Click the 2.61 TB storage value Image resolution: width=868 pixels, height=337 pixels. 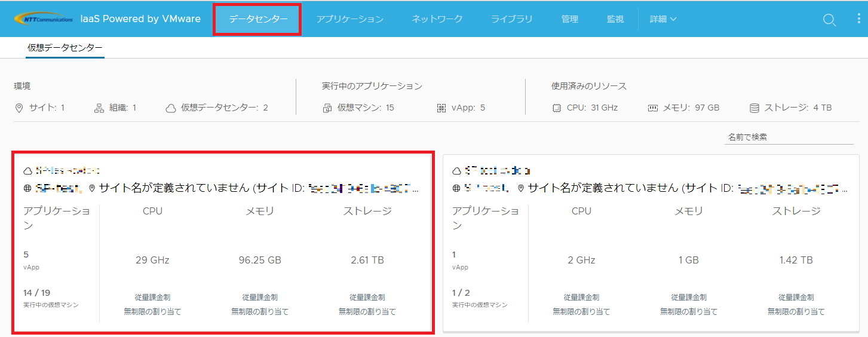367,260
